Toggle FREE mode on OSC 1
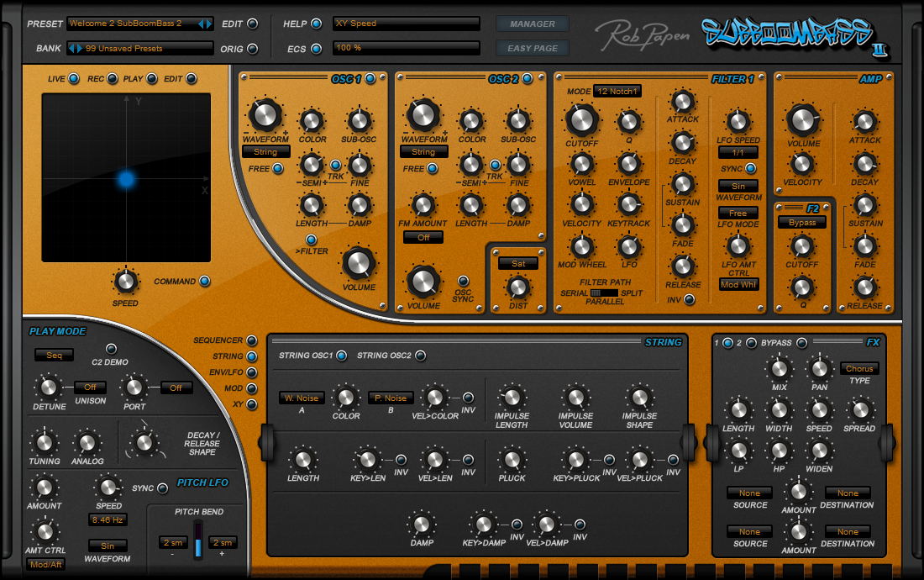Screen dimensions: 924x580 point(278,168)
